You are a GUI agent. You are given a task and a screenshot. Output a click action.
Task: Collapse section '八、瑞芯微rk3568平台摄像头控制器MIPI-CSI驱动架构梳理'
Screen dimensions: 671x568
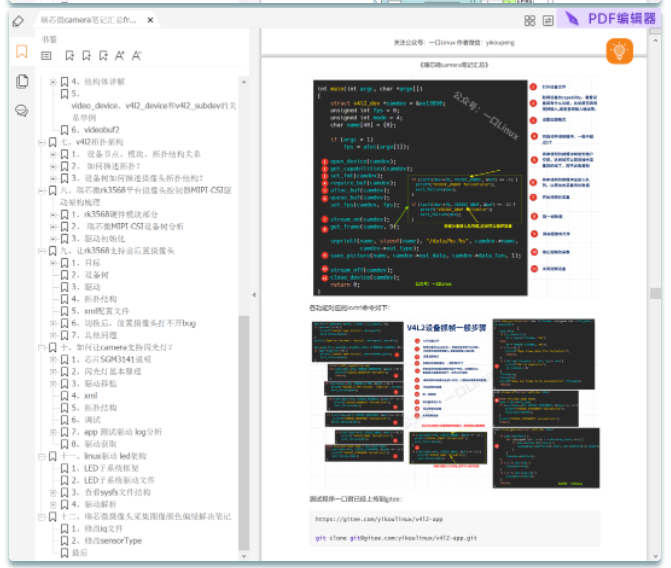tap(41, 190)
